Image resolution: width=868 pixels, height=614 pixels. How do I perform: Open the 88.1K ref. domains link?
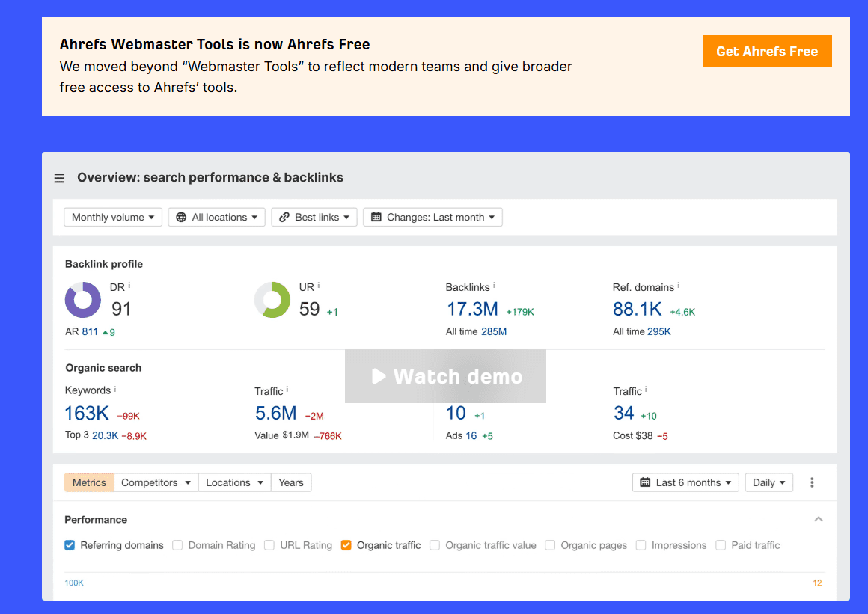(x=638, y=309)
